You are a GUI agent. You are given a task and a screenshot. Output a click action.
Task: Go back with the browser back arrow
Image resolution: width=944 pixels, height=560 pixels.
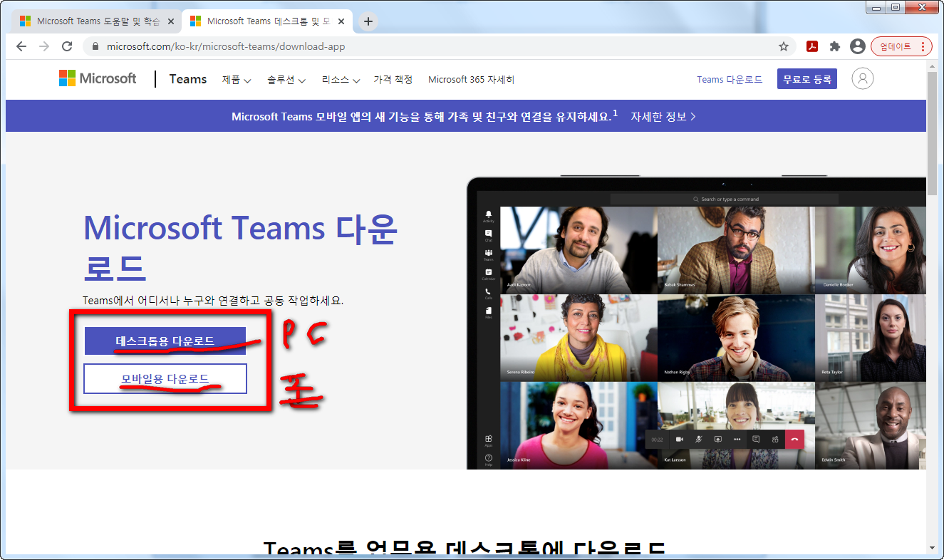(x=21, y=46)
